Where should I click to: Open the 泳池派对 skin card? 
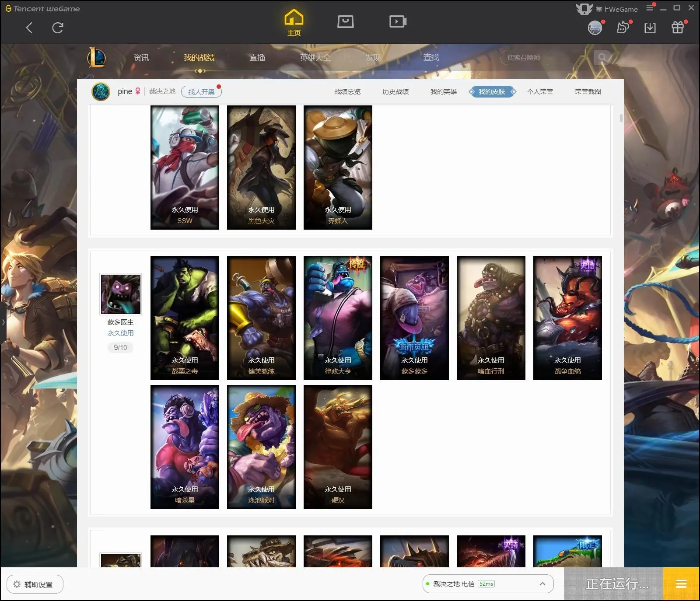261,447
